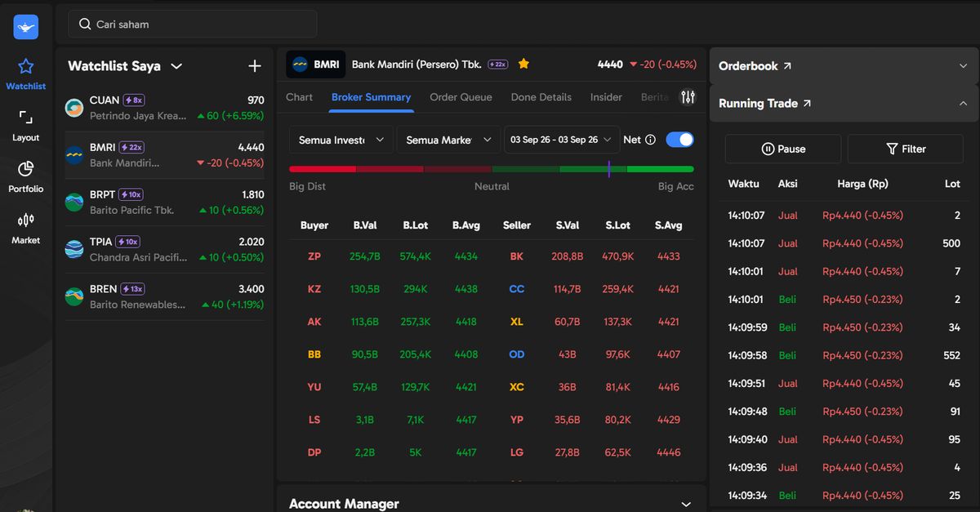Select TPIA Chandra Asri watchlist row
Image resolution: width=980 pixels, height=512 pixels.
coord(165,250)
